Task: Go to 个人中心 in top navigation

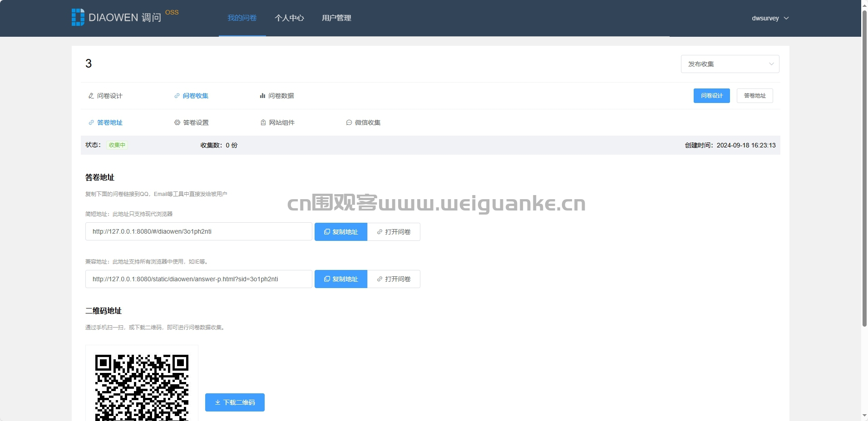Action: tap(289, 18)
